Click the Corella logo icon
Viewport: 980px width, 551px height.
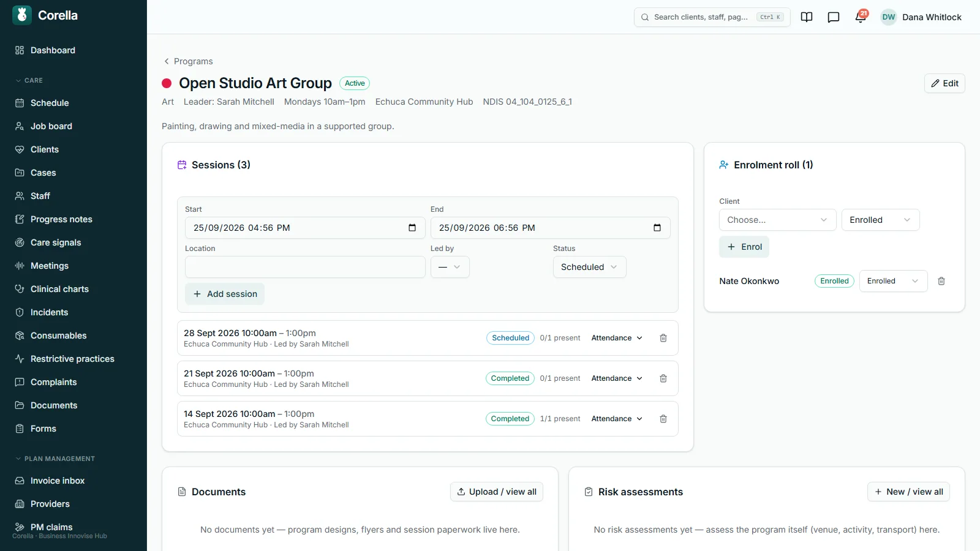coord(22,15)
